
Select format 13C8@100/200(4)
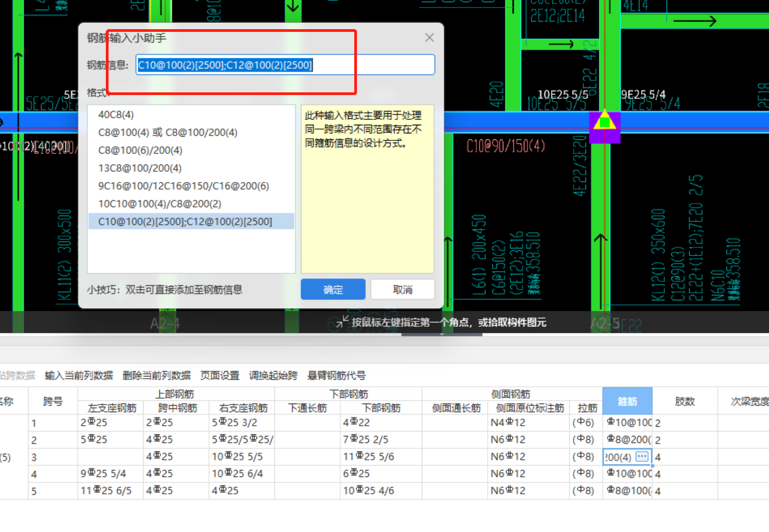(x=191, y=168)
